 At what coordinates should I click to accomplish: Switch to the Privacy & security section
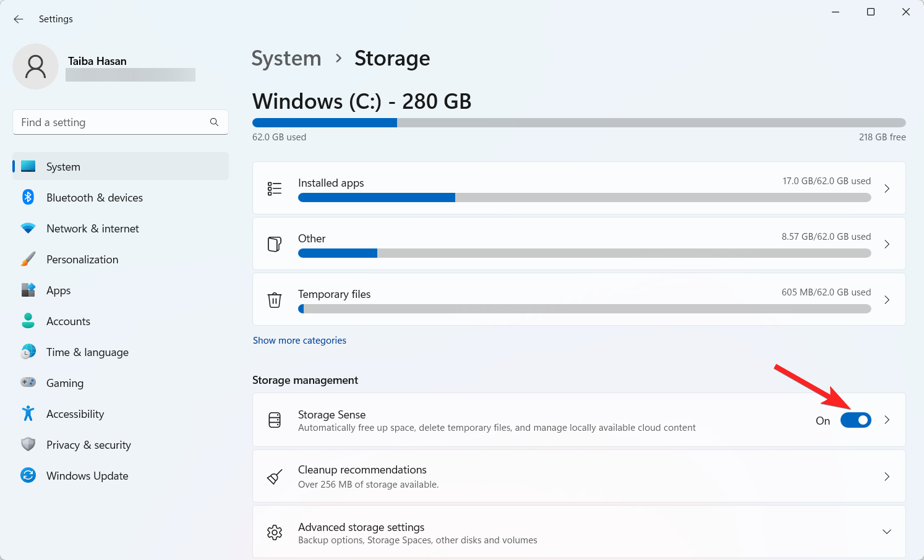(x=28, y=444)
